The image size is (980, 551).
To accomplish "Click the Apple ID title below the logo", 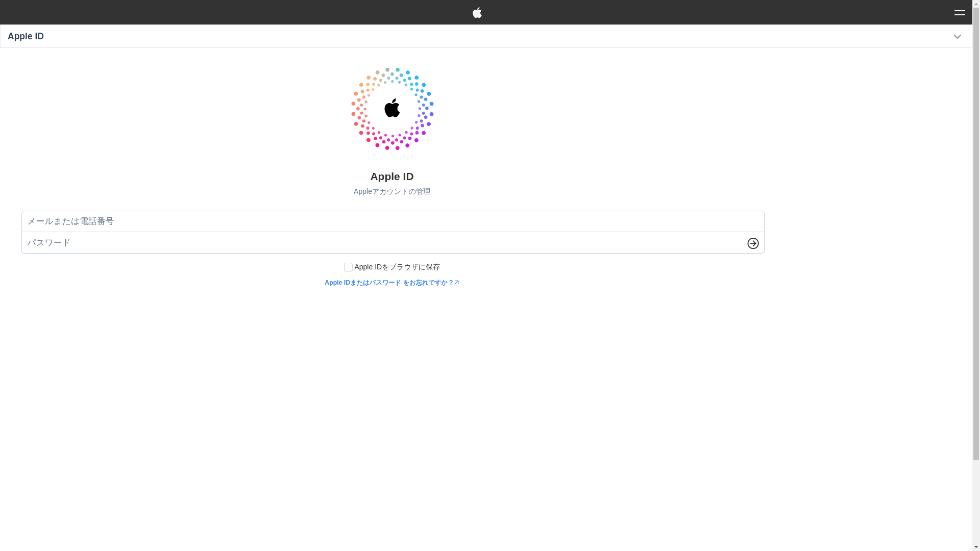I will coord(392,177).
